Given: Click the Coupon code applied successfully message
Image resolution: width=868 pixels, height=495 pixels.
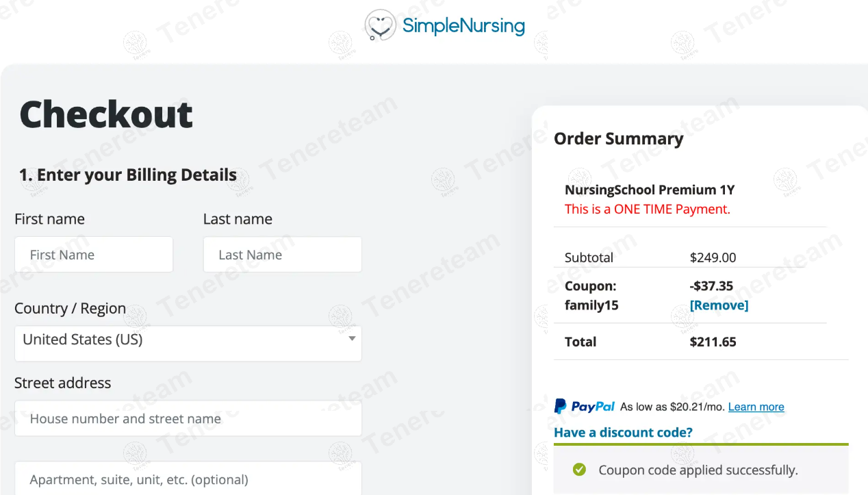Looking at the screenshot, I should pyautogui.click(x=698, y=470).
